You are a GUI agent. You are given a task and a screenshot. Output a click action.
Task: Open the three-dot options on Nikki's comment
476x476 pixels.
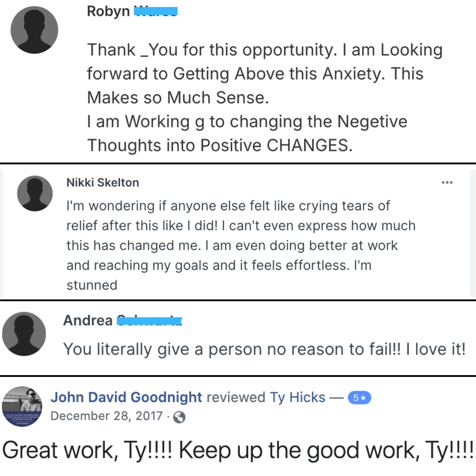click(x=447, y=182)
